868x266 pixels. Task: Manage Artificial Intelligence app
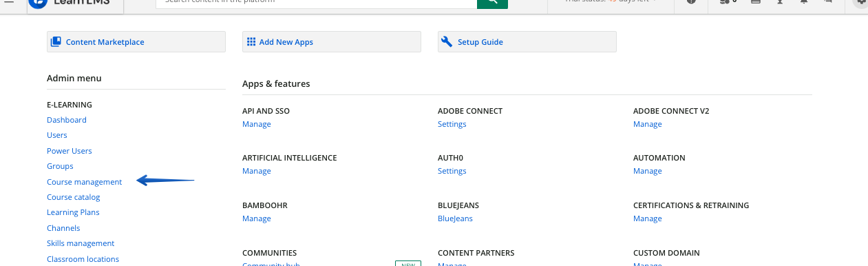(257, 171)
